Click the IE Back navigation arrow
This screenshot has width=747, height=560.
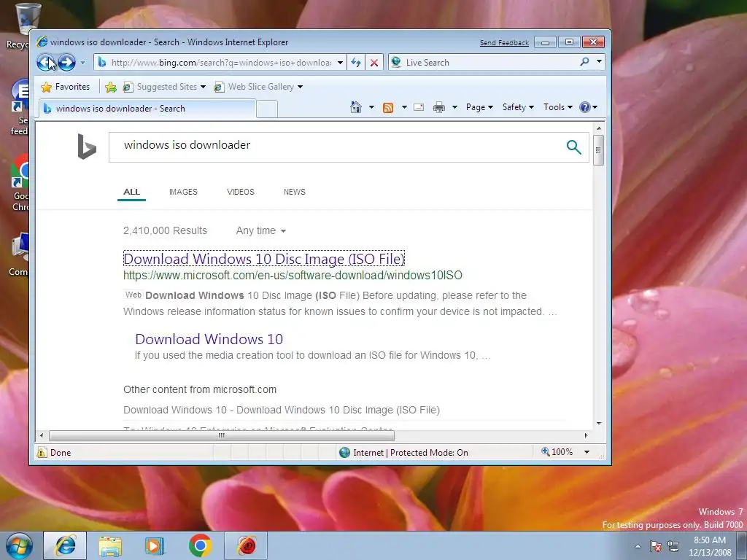click(46, 63)
